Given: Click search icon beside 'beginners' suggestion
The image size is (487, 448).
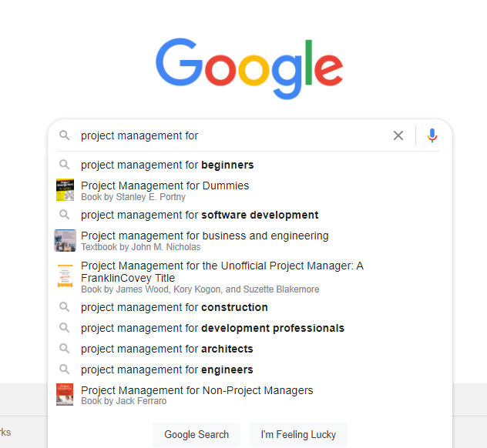Looking at the screenshot, I should (65, 165).
